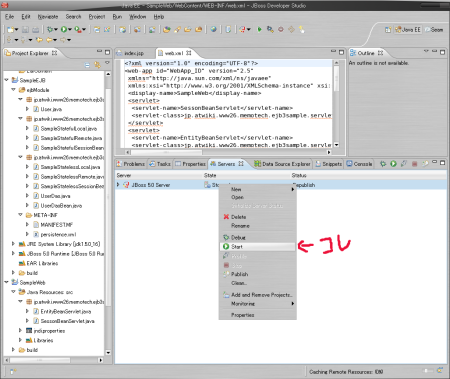The height and width of the screenshot is (379, 450).
Task: Choose Publish in the context menu
Action: [x=258, y=274]
